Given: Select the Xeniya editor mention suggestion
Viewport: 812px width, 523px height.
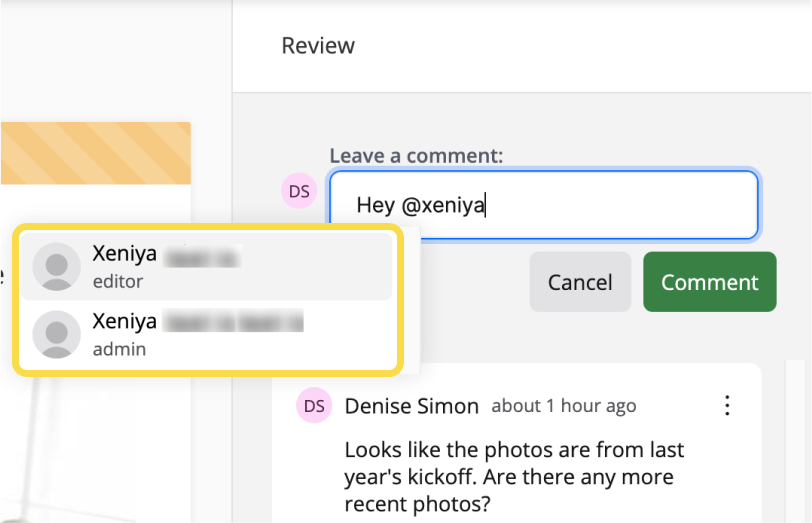Looking at the screenshot, I should [x=206, y=267].
